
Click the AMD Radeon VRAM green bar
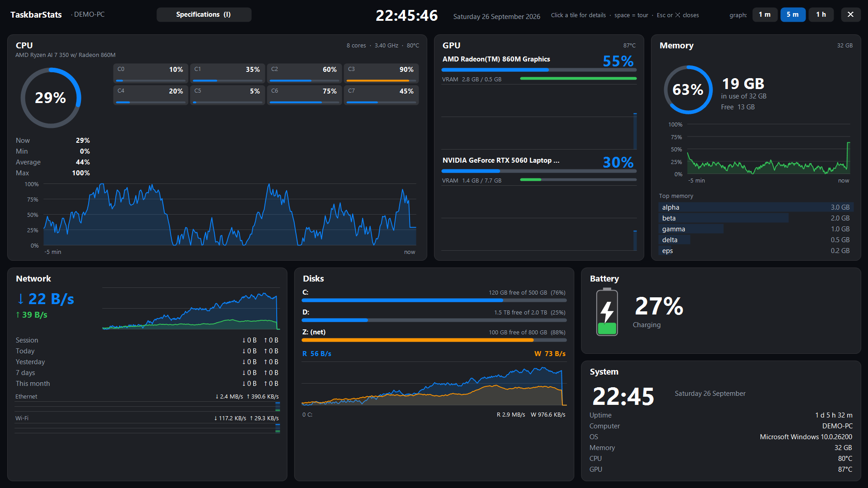click(x=578, y=79)
